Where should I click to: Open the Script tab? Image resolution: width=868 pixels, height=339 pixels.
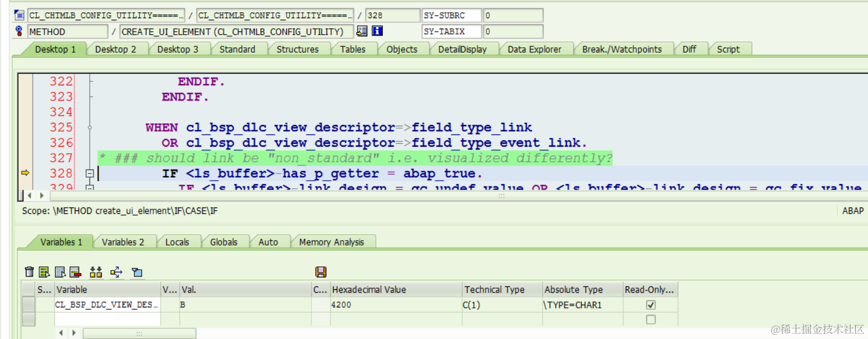728,49
